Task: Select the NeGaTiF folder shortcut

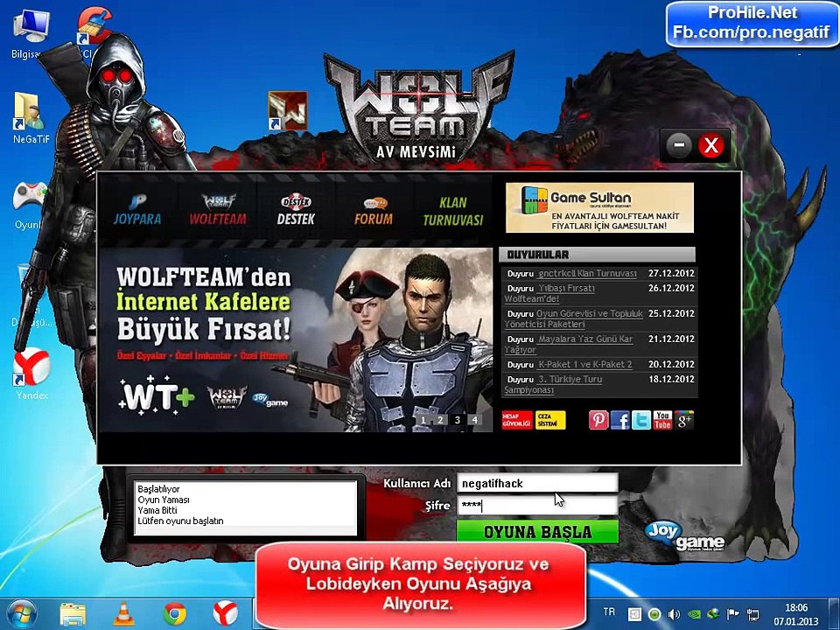Action: pyautogui.click(x=31, y=118)
